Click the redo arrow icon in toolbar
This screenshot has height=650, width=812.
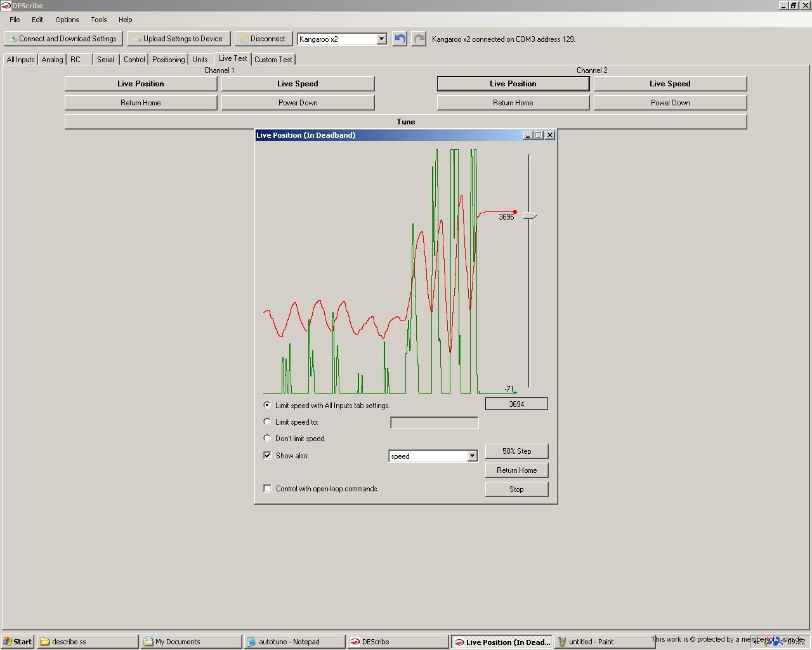point(419,39)
